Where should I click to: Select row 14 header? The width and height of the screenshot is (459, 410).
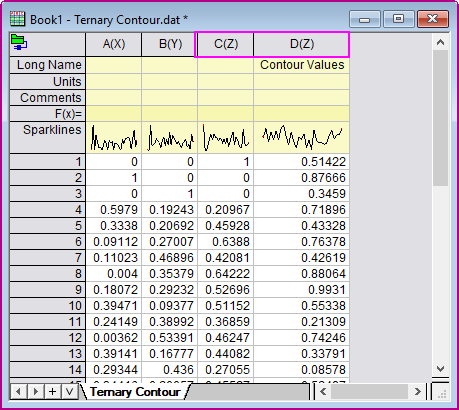47,370
